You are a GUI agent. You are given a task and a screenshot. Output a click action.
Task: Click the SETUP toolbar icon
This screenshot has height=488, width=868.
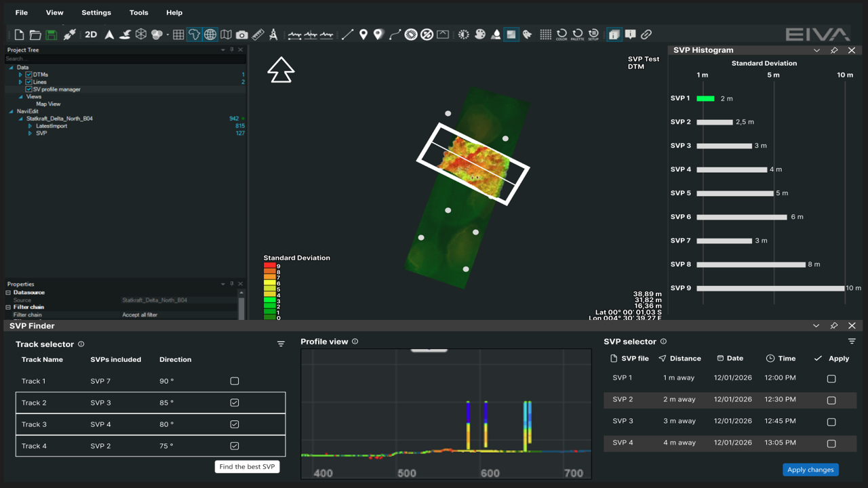point(593,35)
